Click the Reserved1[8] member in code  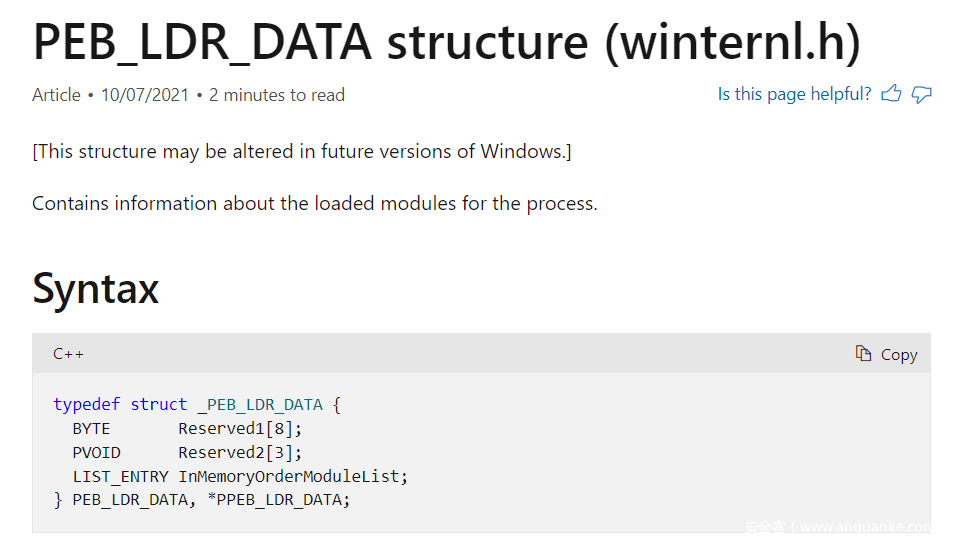click(240, 428)
